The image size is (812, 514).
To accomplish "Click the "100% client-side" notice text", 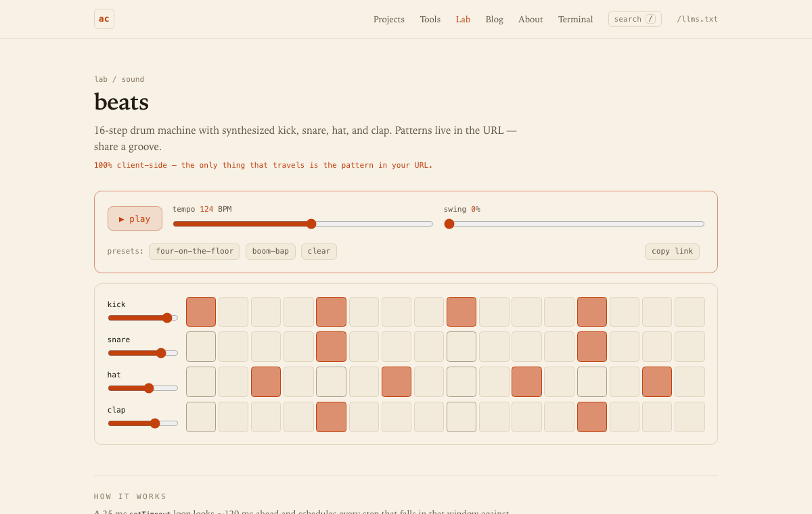I will pos(263,165).
